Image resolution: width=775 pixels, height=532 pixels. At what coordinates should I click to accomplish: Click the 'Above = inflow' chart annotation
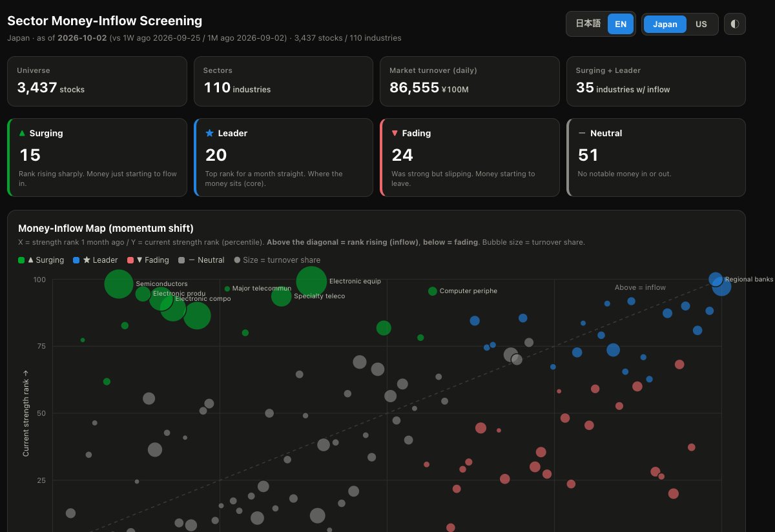click(x=640, y=287)
